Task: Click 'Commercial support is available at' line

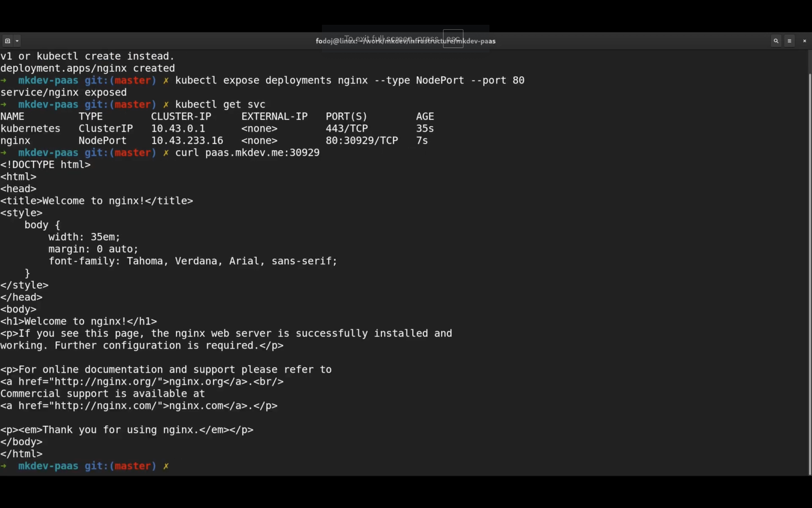Action: tap(103, 394)
